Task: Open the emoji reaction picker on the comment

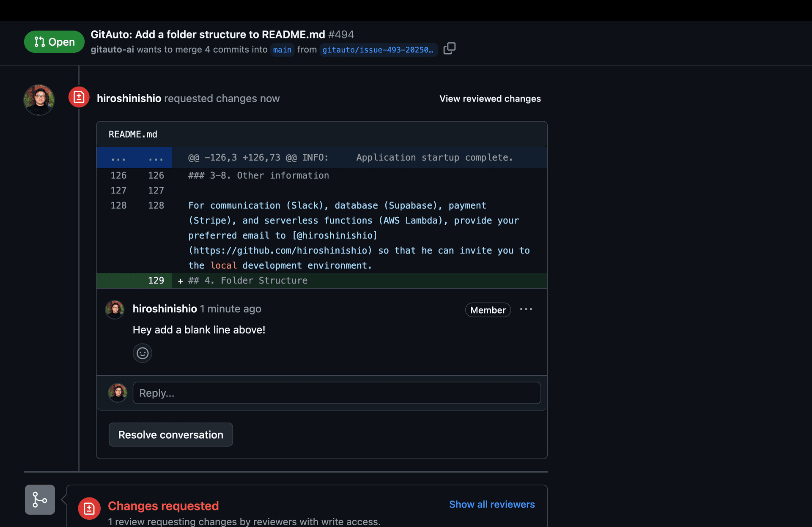Action: tap(142, 353)
